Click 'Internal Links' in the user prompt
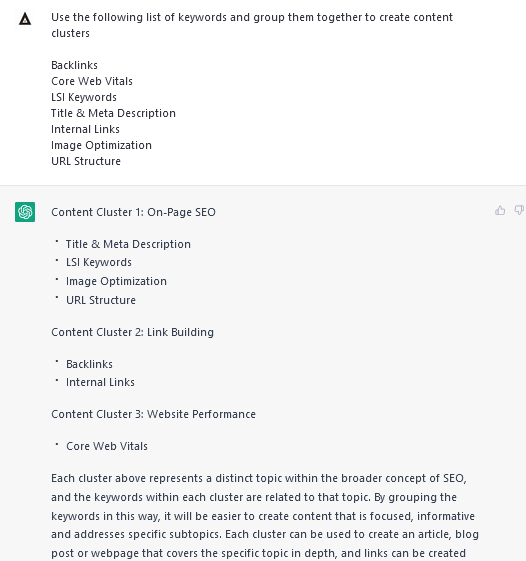Viewport: 526px width, 561px height. click(x=85, y=129)
